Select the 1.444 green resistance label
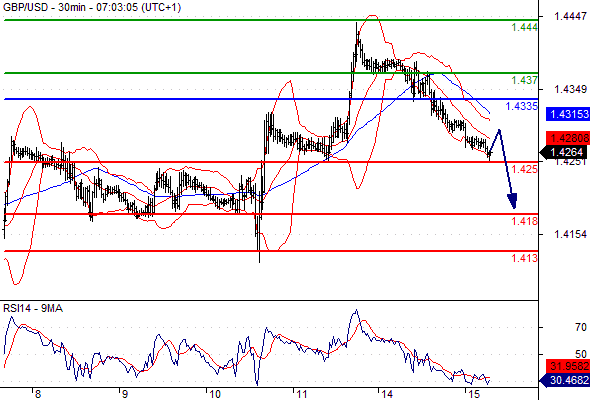The width and height of the screenshot is (590, 400). point(525,27)
